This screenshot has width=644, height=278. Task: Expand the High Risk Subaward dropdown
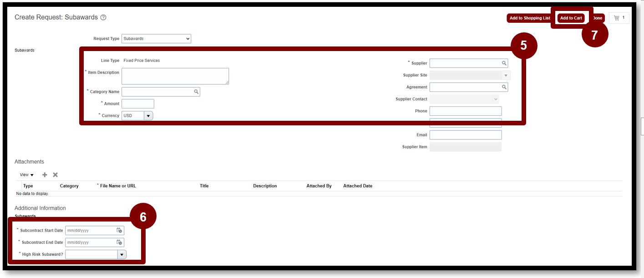point(122,254)
